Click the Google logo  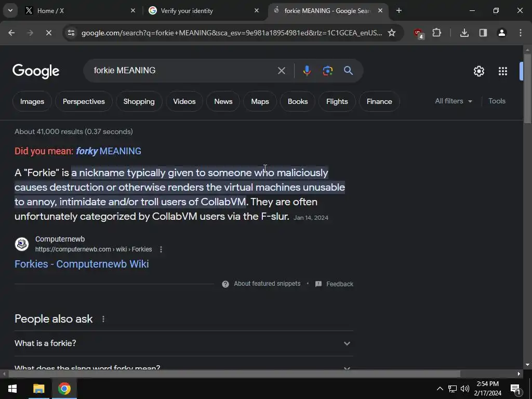coord(36,71)
